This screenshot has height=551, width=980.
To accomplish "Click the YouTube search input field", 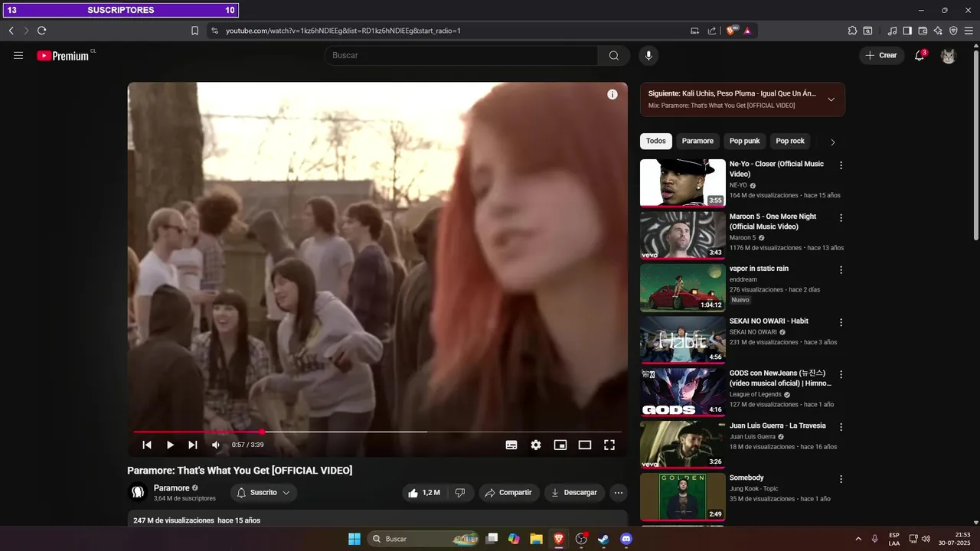I will [461, 55].
